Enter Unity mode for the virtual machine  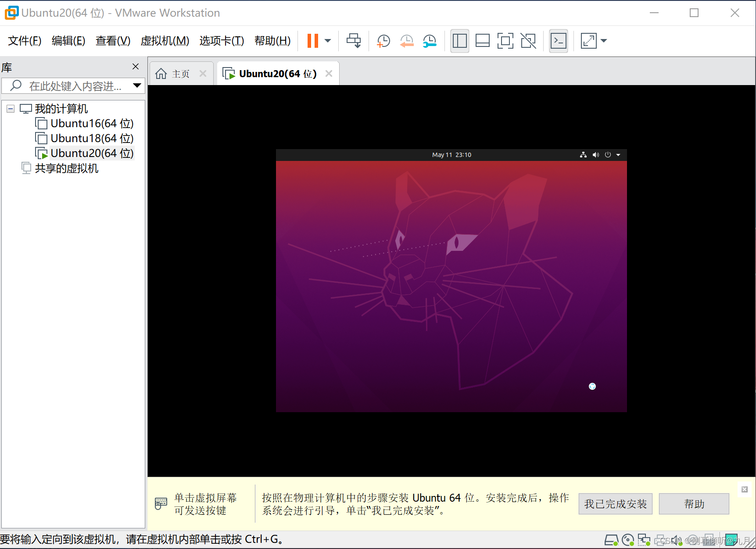click(x=528, y=40)
